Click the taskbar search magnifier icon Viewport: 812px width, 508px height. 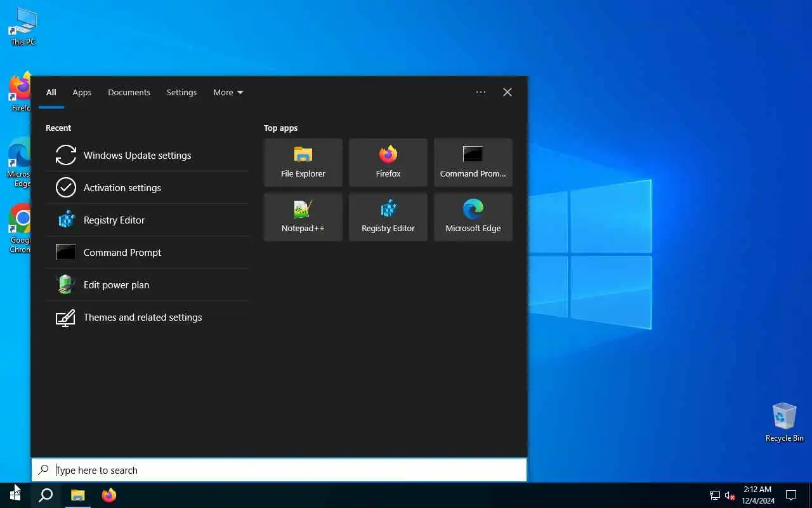pyautogui.click(x=46, y=495)
